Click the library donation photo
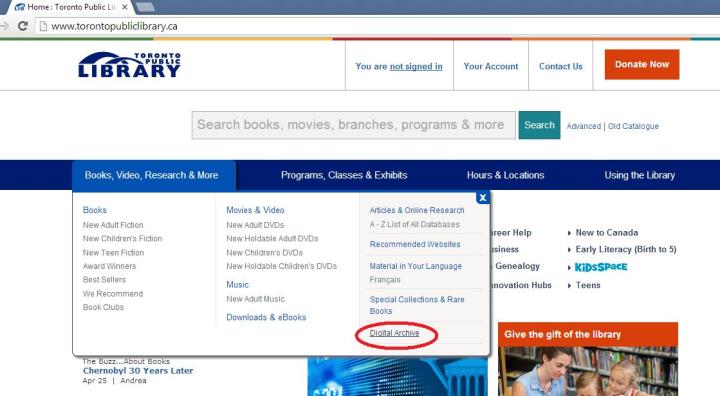The height and width of the screenshot is (396, 720). (x=588, y=371)
